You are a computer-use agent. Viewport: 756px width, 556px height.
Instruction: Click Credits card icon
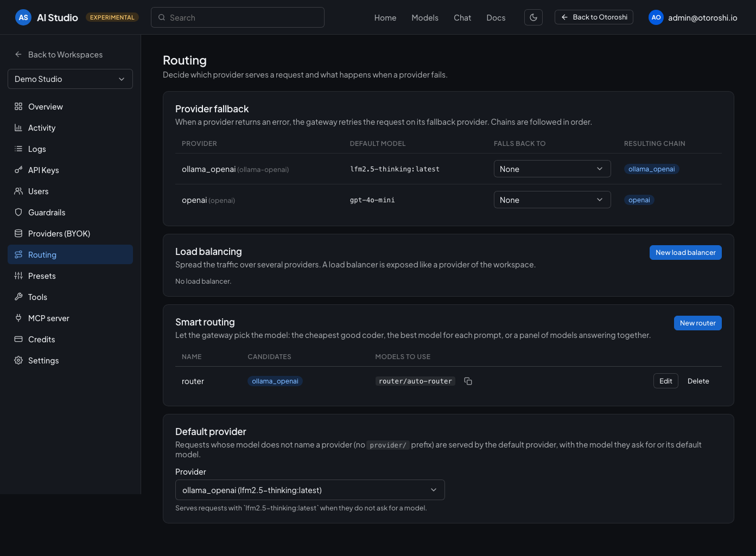click(18, 339)
